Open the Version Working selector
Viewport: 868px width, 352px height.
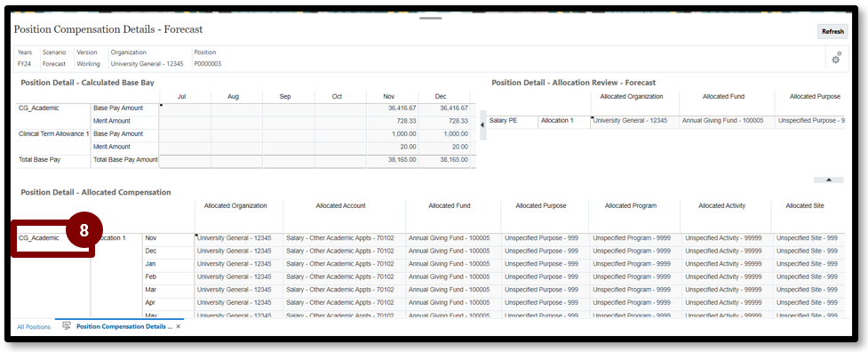pyautogui.click(x=89, y=58)
